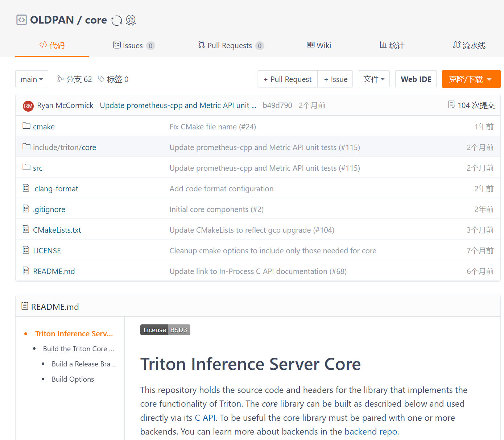Open the cmake folder
This screenshot has height=440, width=504.
44,127
